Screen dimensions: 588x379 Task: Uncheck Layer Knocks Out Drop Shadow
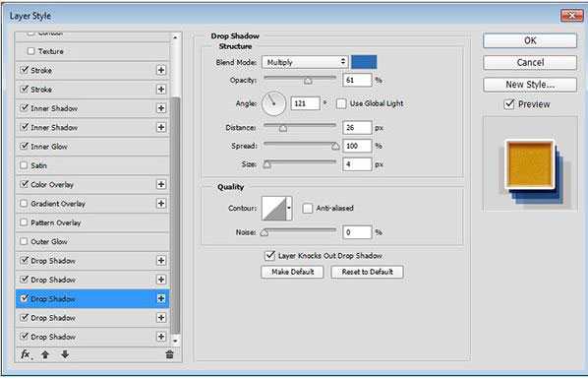tap(269, 256)
